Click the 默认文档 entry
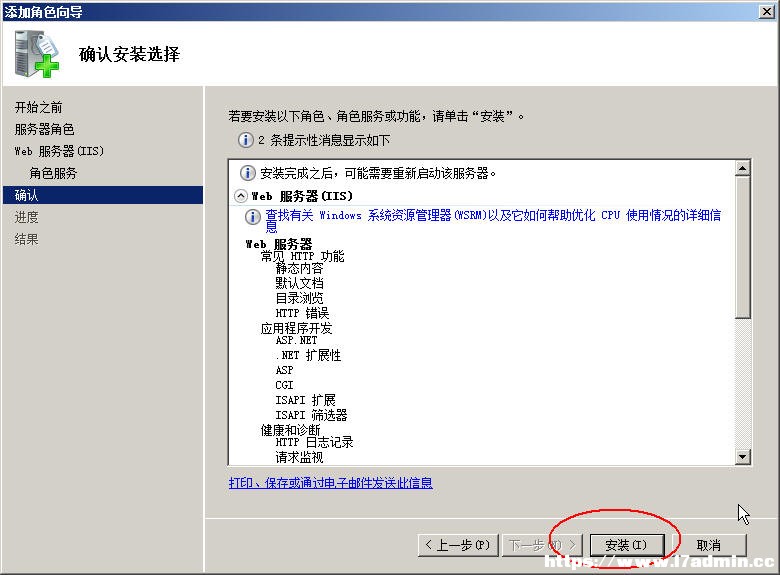Screen dimensions: 780x575 point(299,284)
